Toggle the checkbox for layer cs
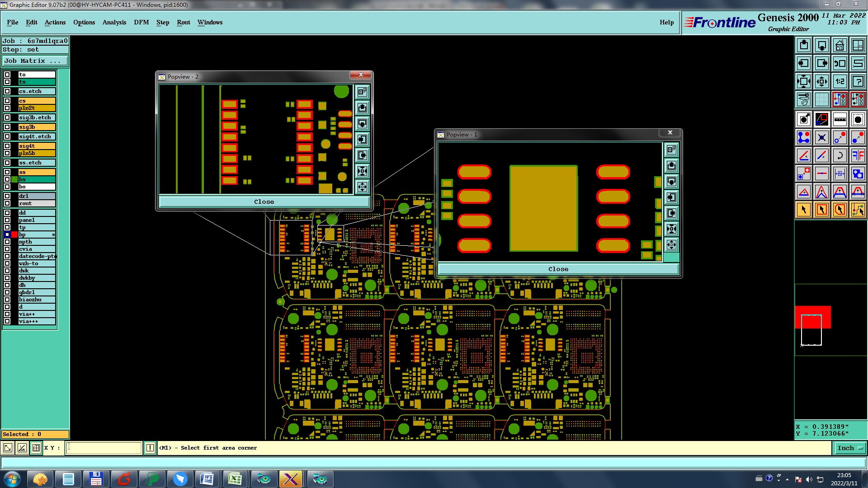The image size is (868, 488). (x=7, y=101)
